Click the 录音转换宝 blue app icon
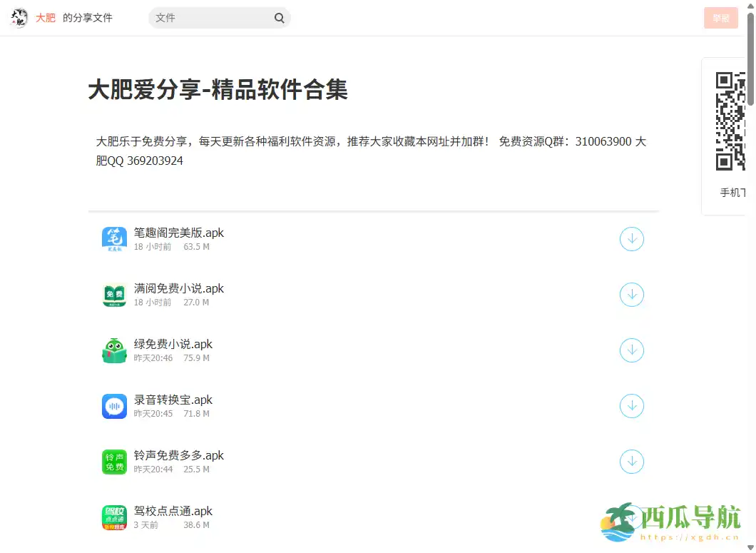 (114, 406)
